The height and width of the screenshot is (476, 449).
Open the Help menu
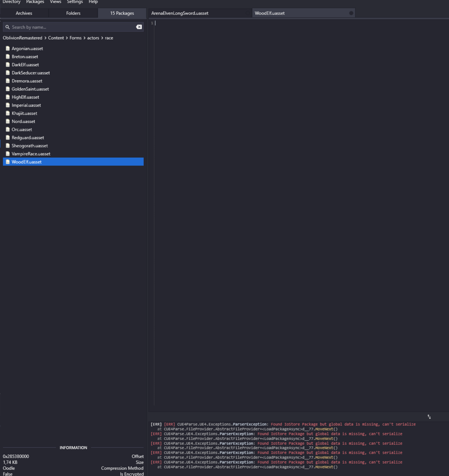93,2
